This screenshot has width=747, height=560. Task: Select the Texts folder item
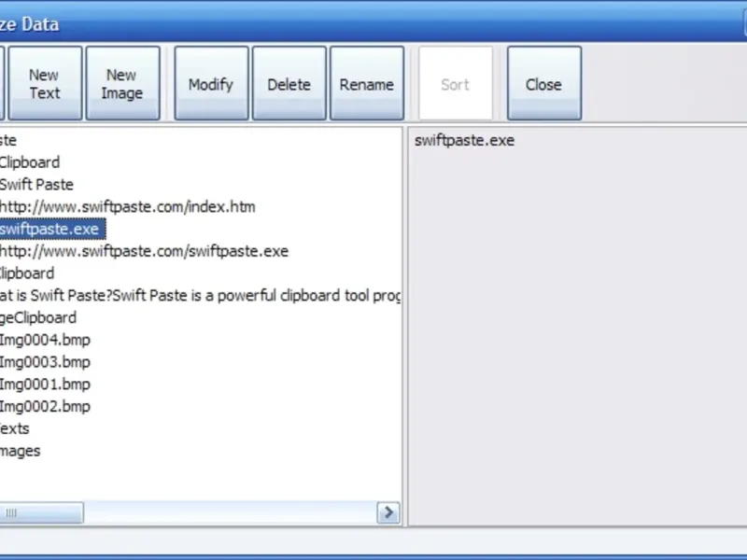pyautogui.click(x=14, y=428)
